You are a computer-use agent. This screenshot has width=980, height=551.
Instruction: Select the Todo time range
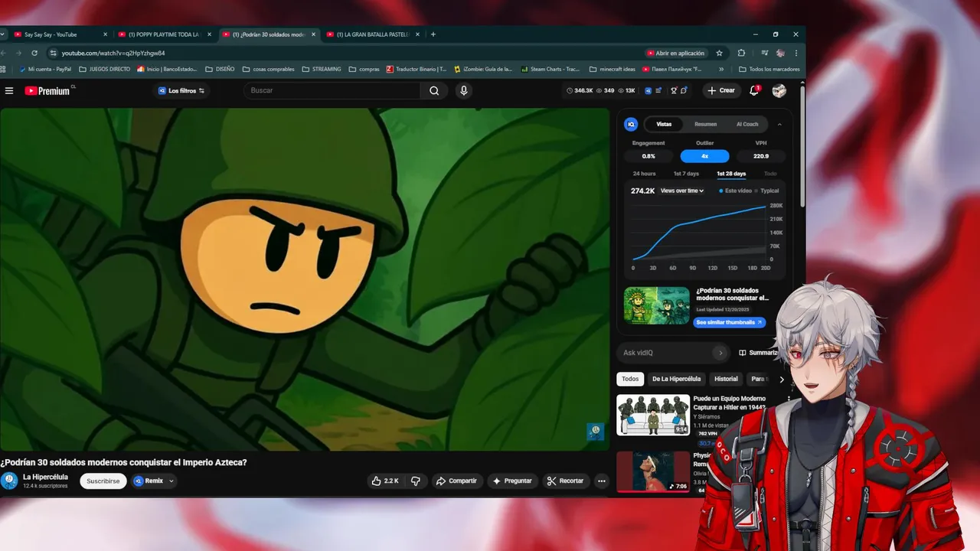click(x=770, y=174)
